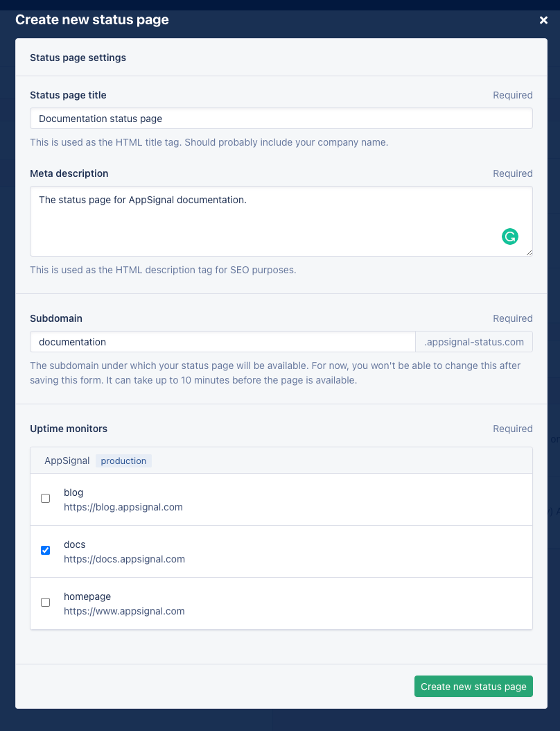
Task: Select the Subdomain input containing "documentation"
Action: pos(222,342)
